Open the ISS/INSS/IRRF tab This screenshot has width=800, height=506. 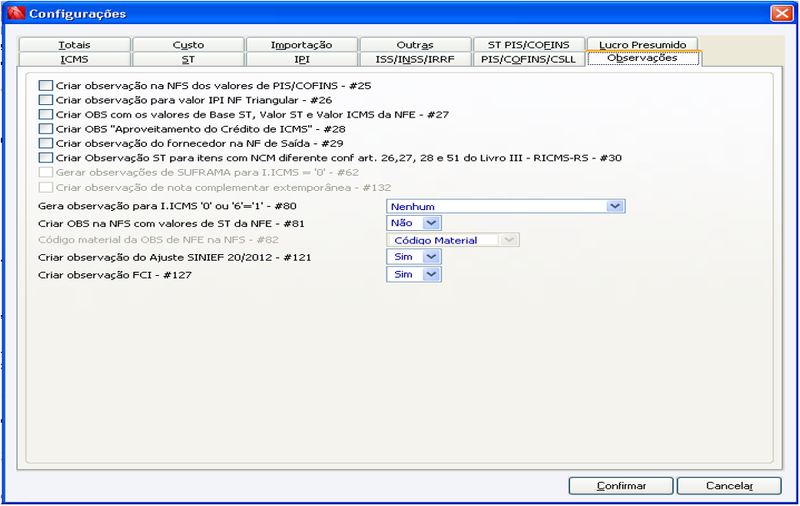click(x=415, y=59)
